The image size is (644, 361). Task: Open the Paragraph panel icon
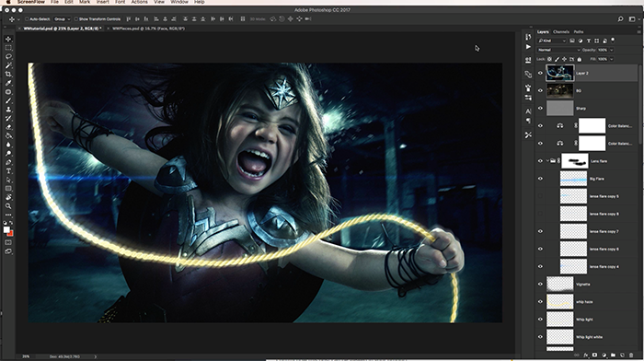pyautogui.click(x=528, y=121)
